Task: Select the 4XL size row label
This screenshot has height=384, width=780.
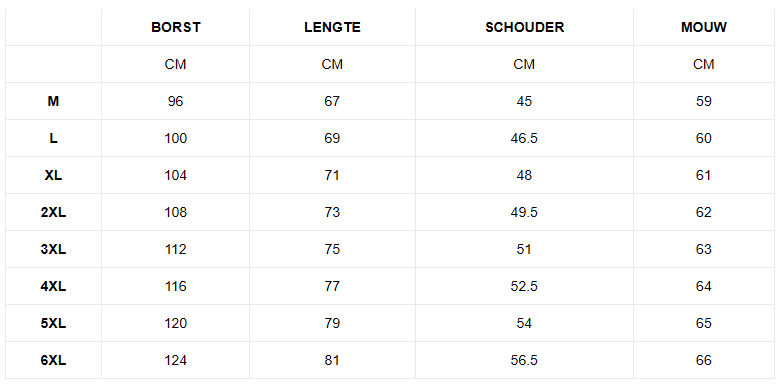Action: 53,287
